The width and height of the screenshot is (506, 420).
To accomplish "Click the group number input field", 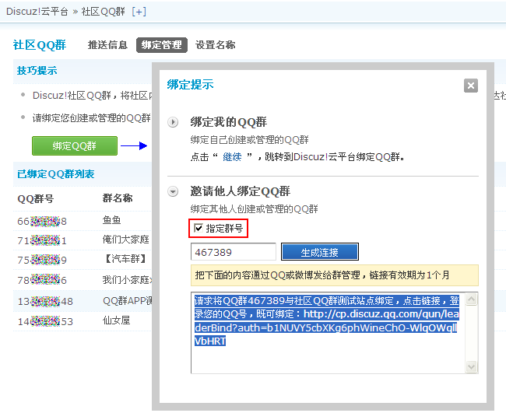I will pos(234,252).
